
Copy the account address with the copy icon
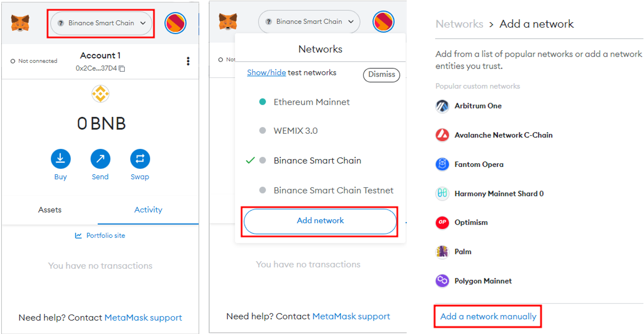[122, 68]
